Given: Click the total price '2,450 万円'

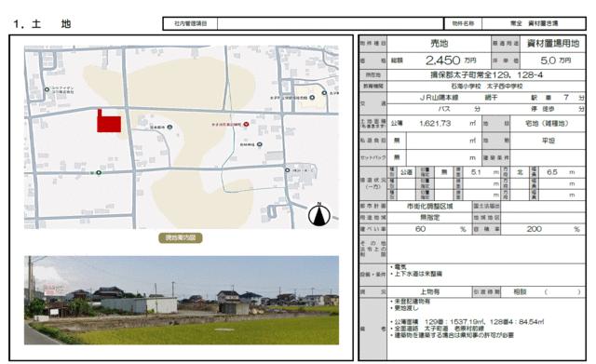Looking at the screenshot, I should click(x=451, y=60).
